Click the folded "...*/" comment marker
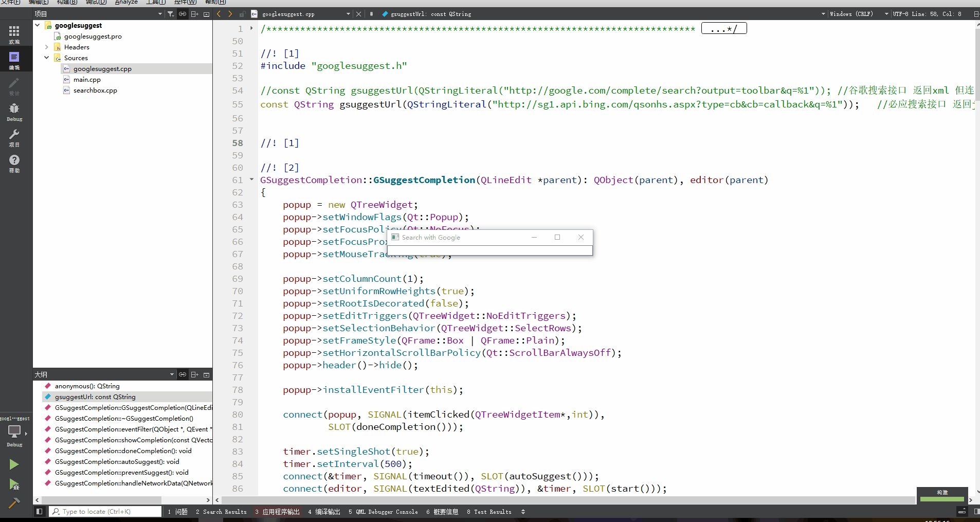 point(724,29)
